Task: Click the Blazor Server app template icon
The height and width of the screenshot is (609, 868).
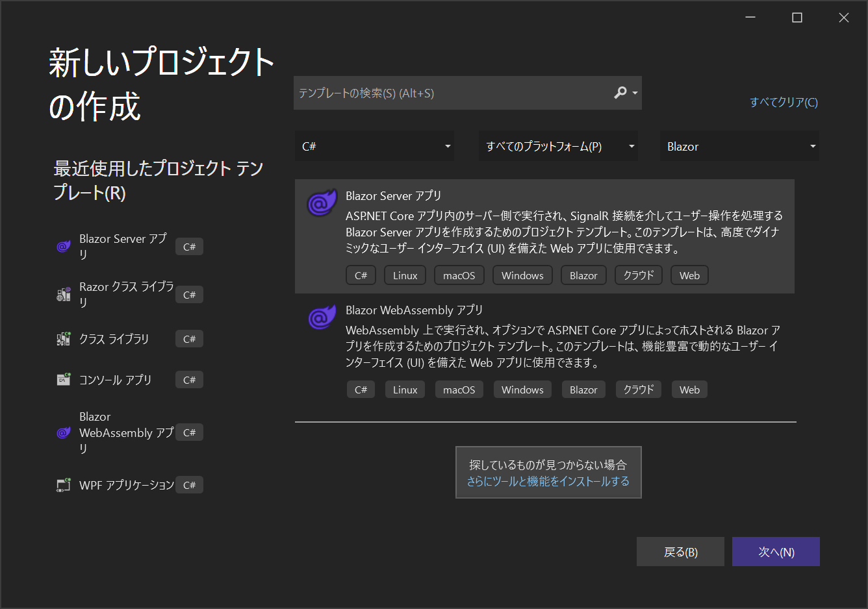Action: click(x=322, y=203)
